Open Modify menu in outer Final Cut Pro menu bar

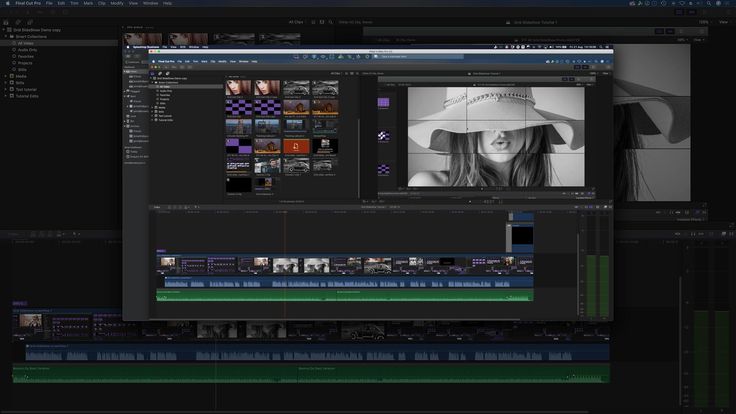pyautogui.click(x=117, y=3)
